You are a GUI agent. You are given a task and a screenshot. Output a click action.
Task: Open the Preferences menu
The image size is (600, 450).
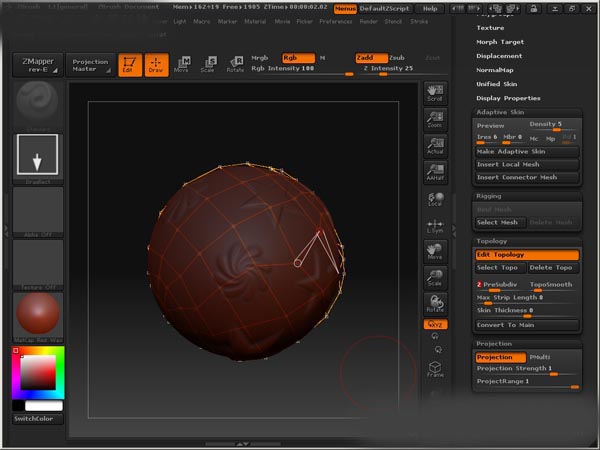tap(336, 21)
